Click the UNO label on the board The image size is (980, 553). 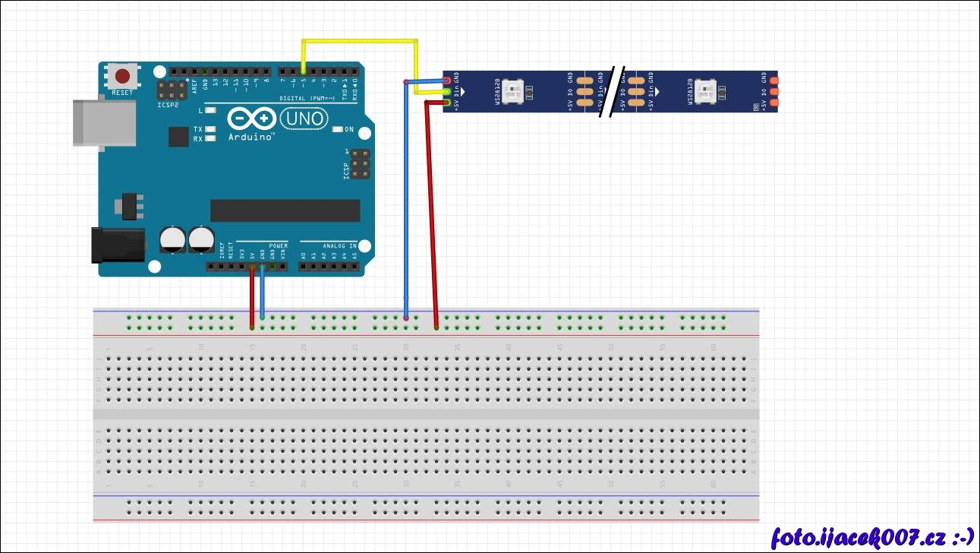point(304,119)
